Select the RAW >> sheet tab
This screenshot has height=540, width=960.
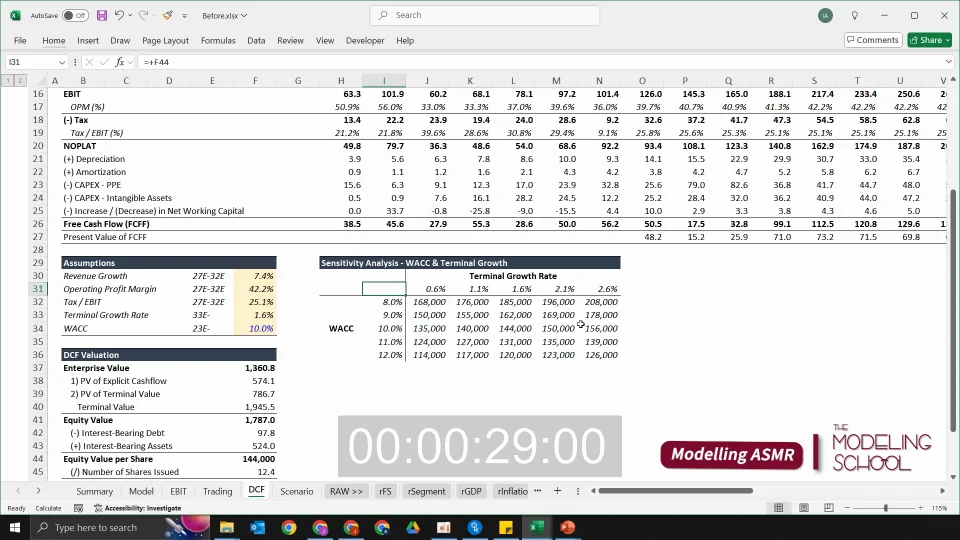[x=346, y=491]
